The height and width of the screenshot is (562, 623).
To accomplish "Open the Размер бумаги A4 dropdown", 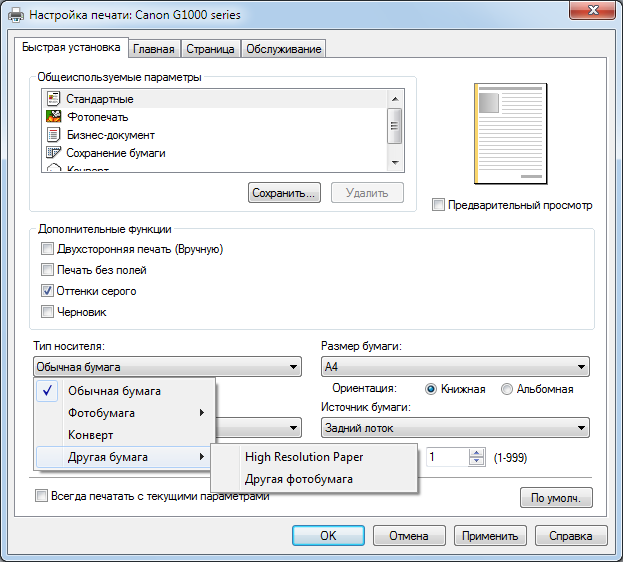I will pyautogui.click(x=455, y=366).
